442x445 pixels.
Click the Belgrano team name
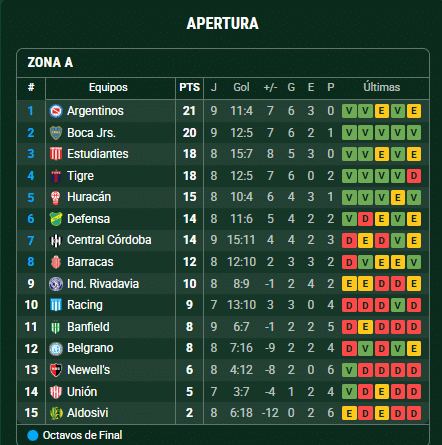(90, 348)
